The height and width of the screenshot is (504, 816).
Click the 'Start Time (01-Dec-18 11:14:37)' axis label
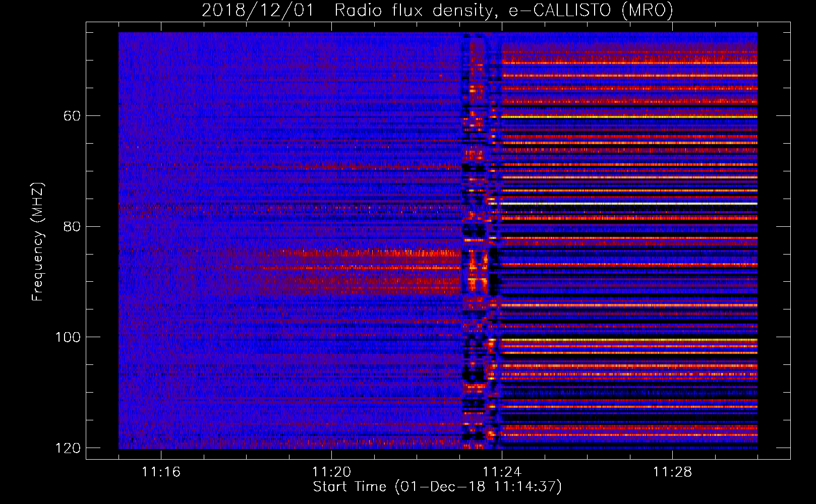pos(437,487)
